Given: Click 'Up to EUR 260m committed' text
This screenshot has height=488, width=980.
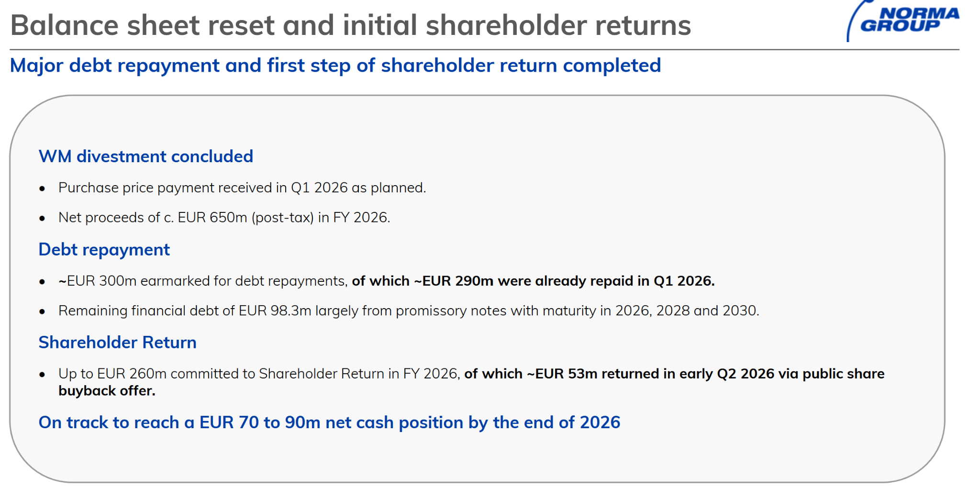Looking at the screenshot, I should pyautogui.click(x=157, y=374).
